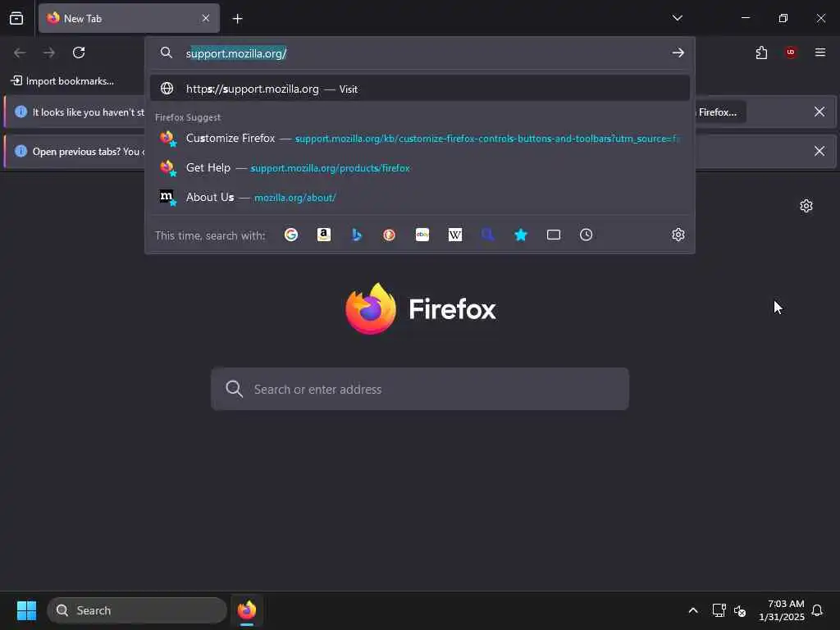Image resolution: width=840 pixels, height=630 pixels.
Task: Visit https://support.mozilla.org suggestion
Action: click(419, 89)
